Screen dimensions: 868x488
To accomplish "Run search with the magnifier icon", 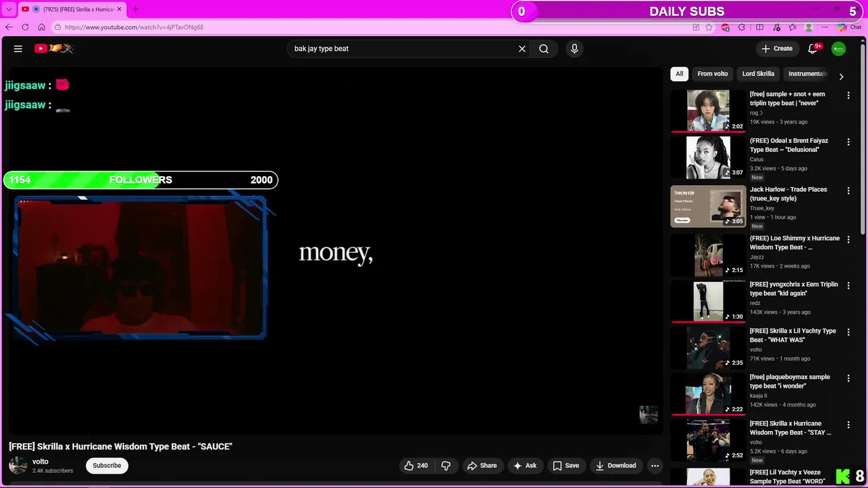I will click(x=544, y=49).
